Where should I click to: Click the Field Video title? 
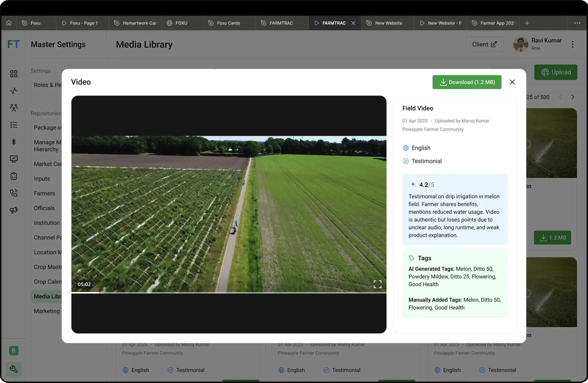coord(418,108)
